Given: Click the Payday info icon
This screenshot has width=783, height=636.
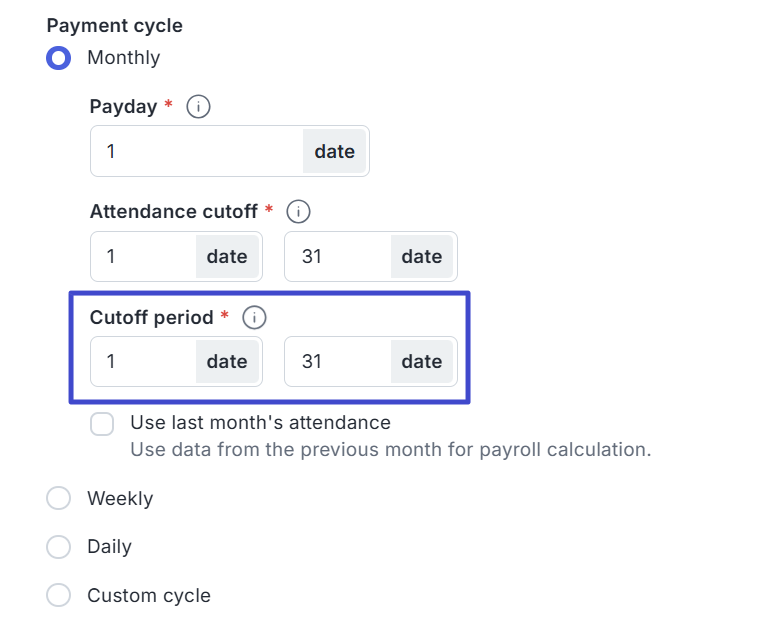Looking at the screenshot, I should coord(198,106).
